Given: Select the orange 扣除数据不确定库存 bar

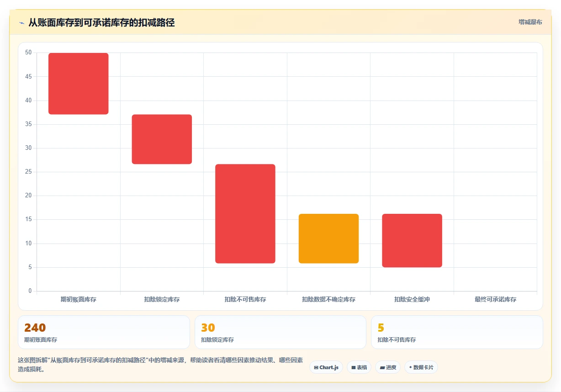Looking at the screenshot, I should pos(328,238).
